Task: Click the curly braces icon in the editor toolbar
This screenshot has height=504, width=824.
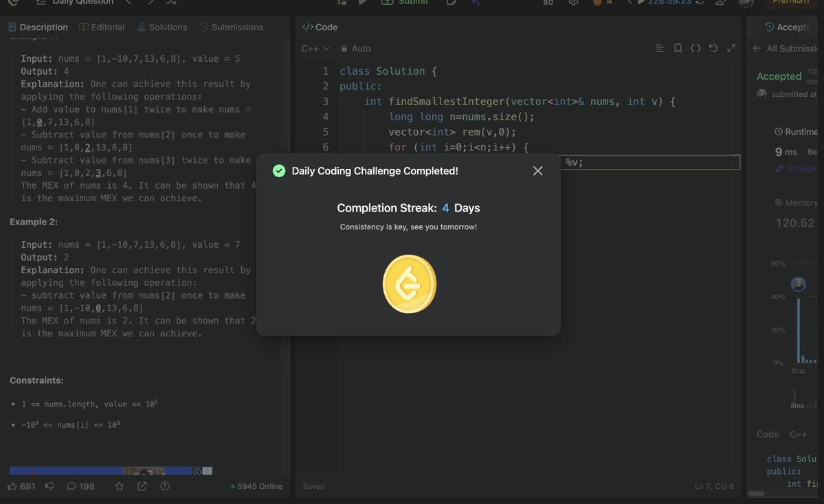Action: (695, 48)
